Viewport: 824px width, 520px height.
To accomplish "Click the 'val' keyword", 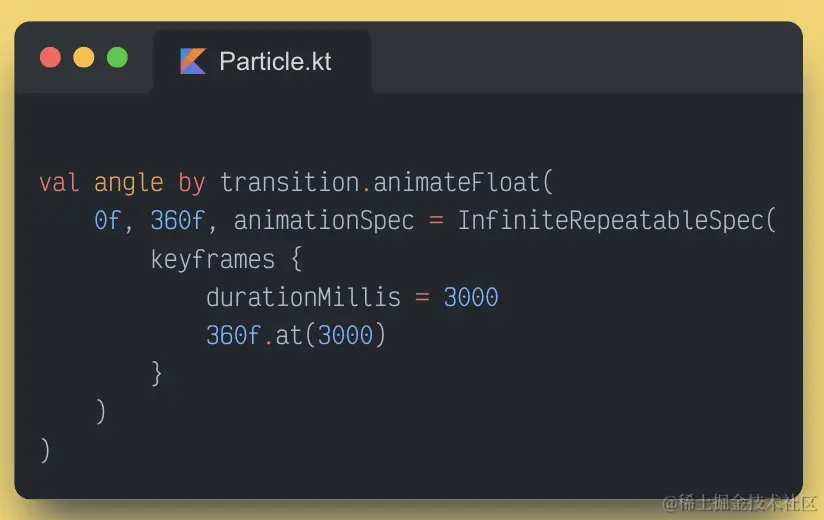I will (59, 183).
